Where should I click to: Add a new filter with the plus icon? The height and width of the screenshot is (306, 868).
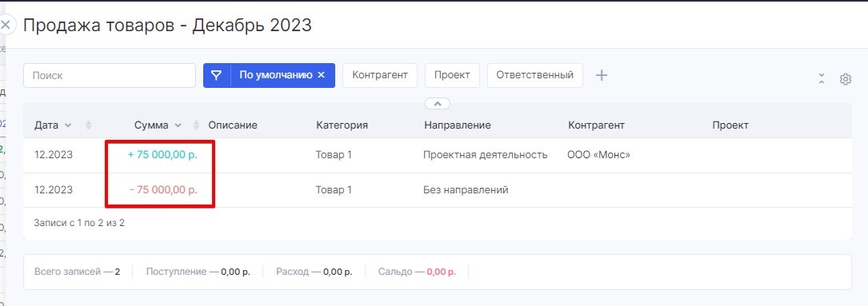coord(601,75)
